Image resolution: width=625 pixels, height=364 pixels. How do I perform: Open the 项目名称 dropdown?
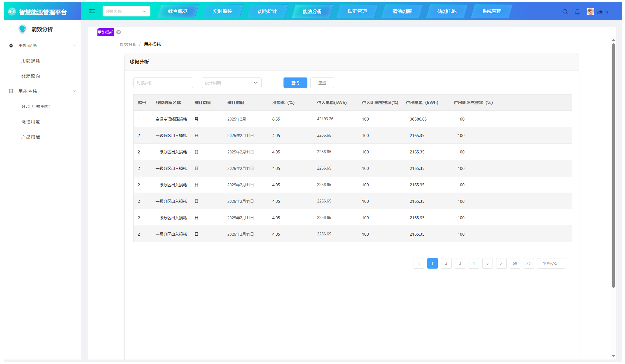126,11
